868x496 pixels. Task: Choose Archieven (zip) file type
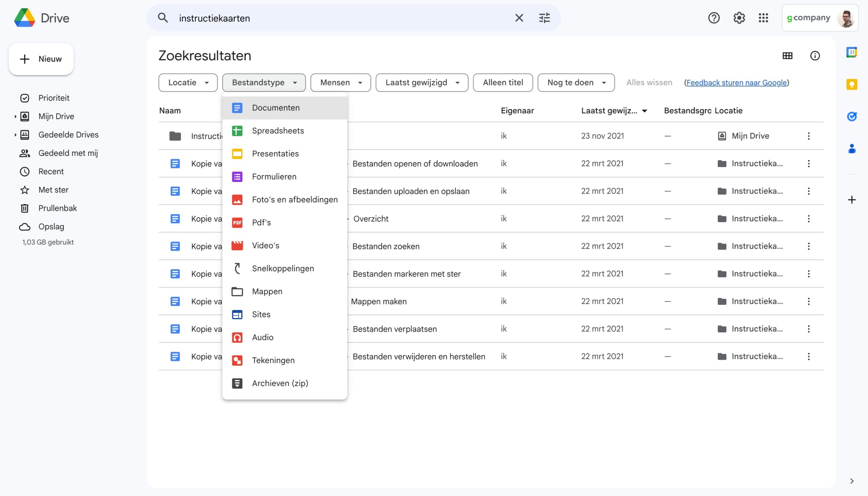click(x=285, y=383)
